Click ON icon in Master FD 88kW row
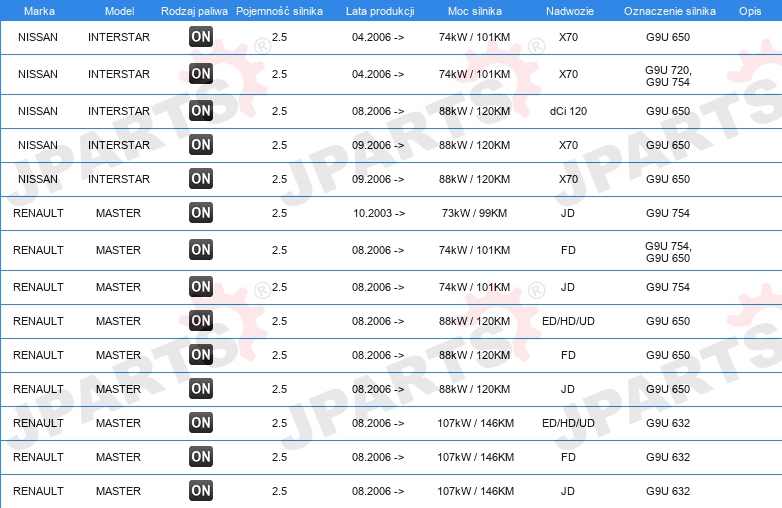Screen dimensions: 782x508 [x=200, y=354]
